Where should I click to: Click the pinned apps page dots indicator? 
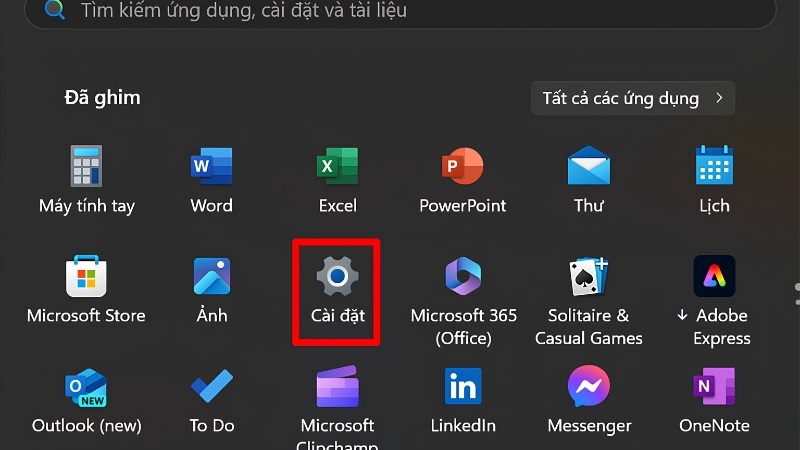pos(797,295)
